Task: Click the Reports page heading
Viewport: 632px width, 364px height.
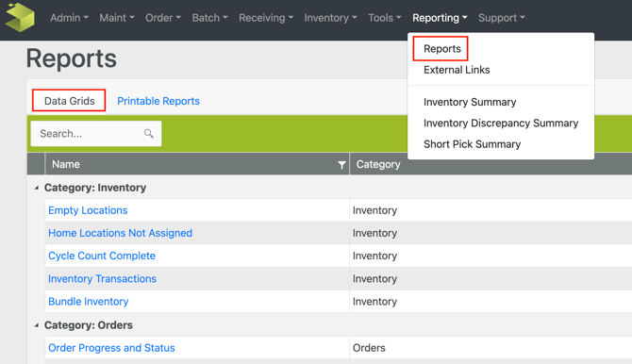Action: 72,58
